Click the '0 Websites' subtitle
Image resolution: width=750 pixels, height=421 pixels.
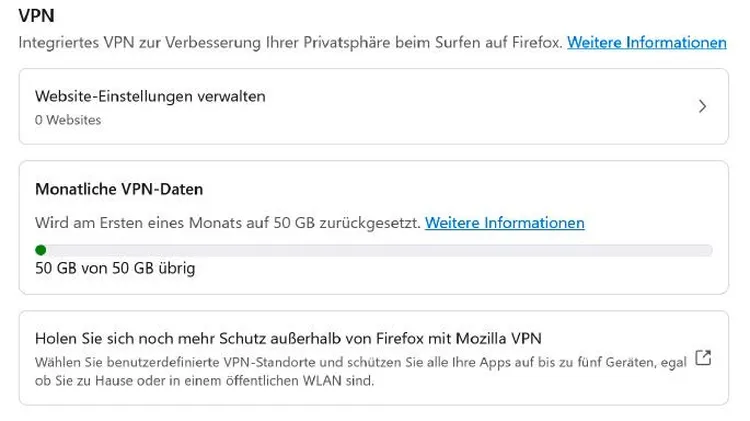[x=68, y=120]
